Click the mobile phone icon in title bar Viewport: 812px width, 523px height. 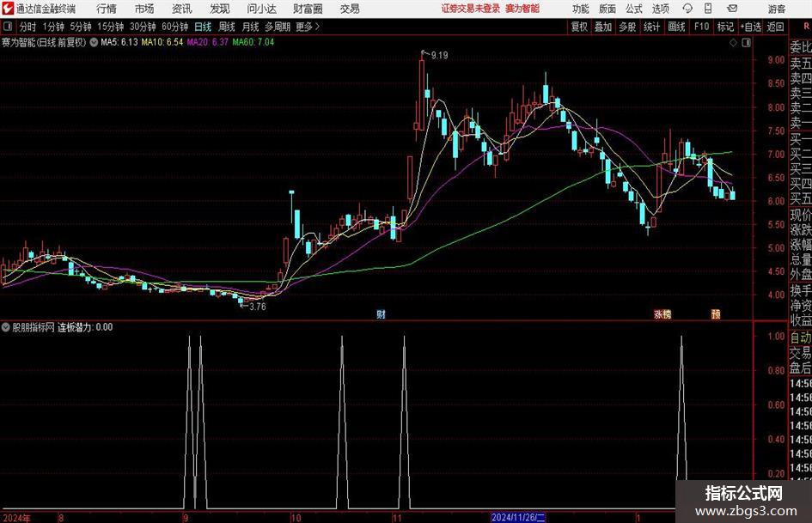coord(708,9)
